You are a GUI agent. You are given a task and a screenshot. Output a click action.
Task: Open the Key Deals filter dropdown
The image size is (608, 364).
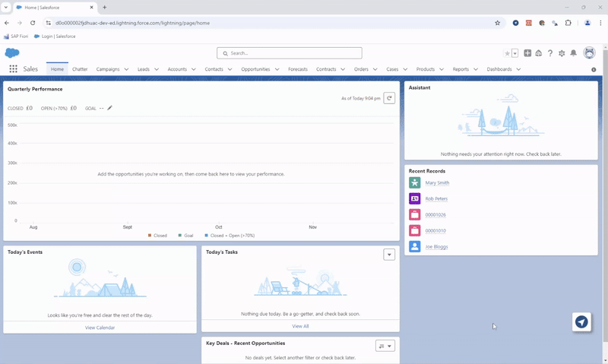tap(385, 346)
